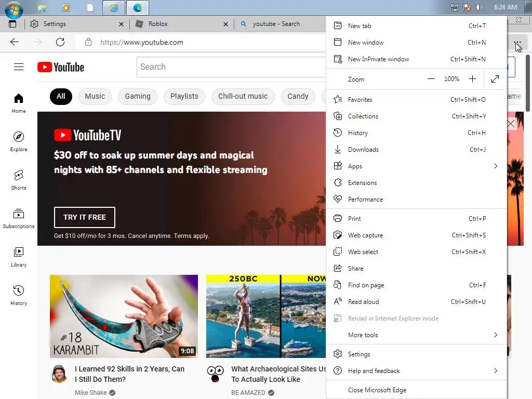Select the Playlists filter chip

[x=184, y=96]
